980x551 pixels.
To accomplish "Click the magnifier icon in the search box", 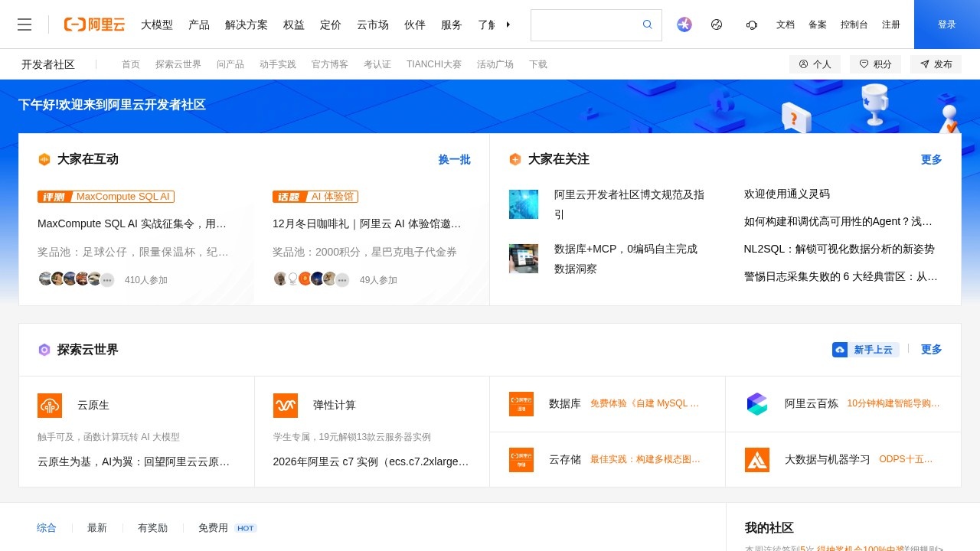I will [647, 24].
